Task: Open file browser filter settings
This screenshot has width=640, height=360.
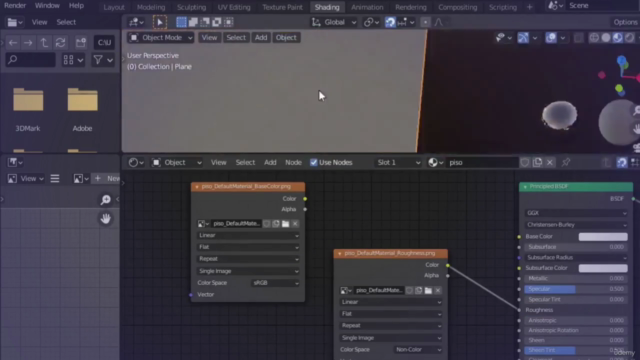Action: tap(102, 60)
